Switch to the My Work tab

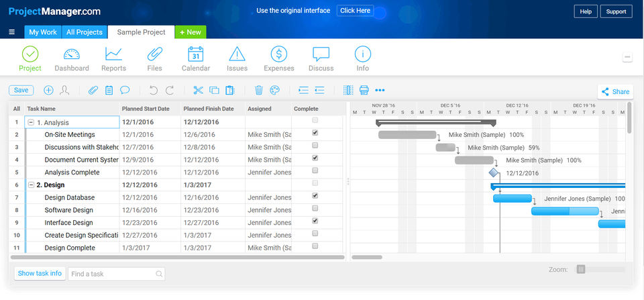[43, 32]
